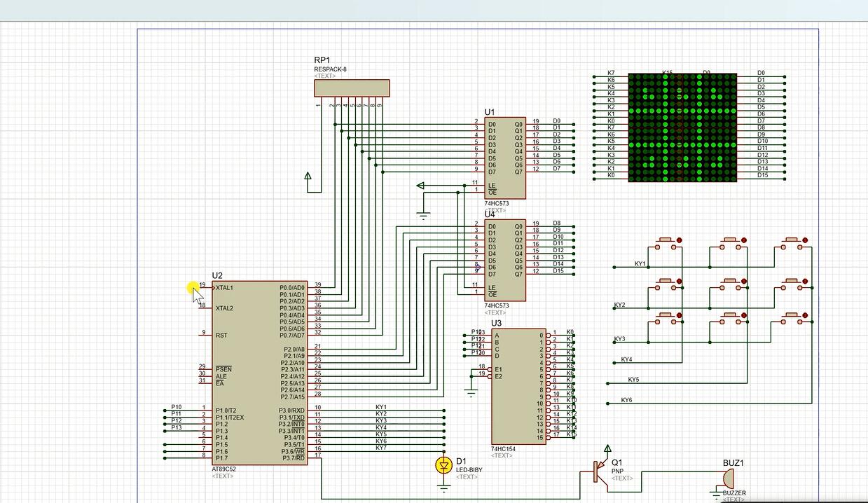Click the U2 reference label

pos(217,276)
